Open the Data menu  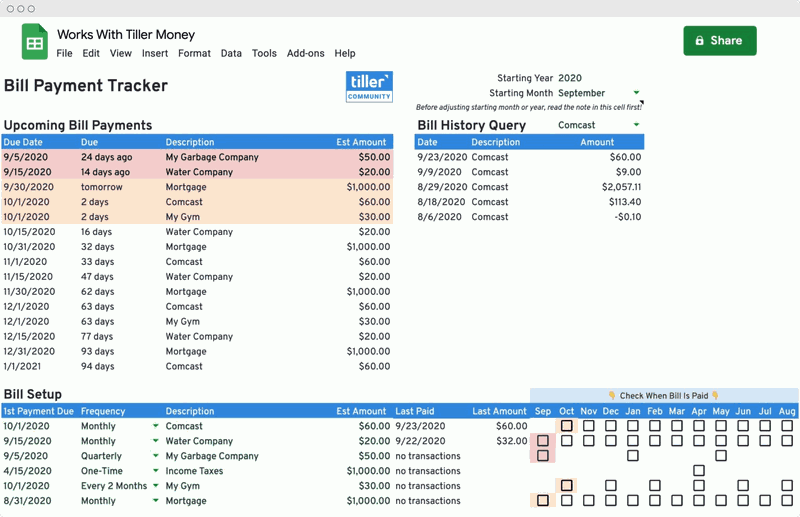(231, 53)
